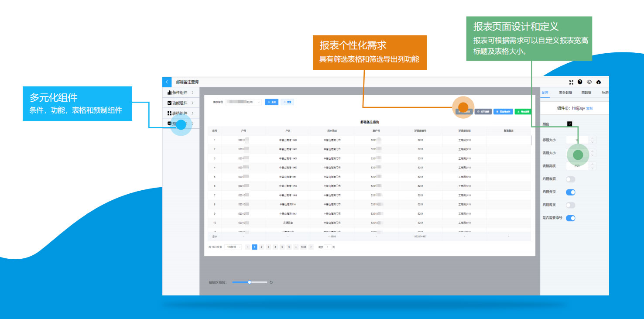Enable the 启用表眉 switch
Screen dimensions: 644x319
click(x=570, y=179)
